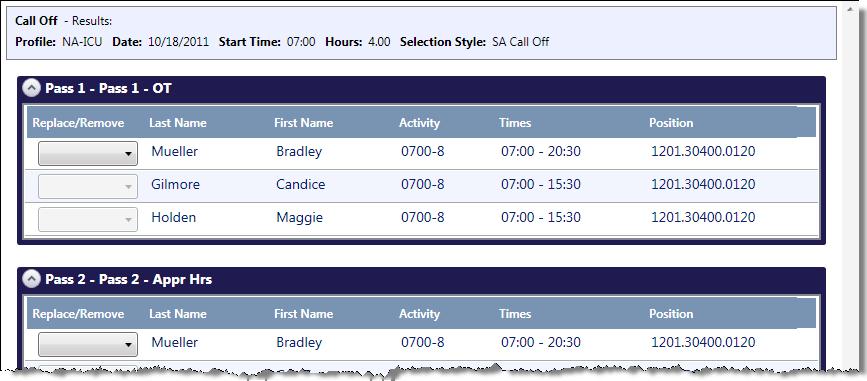Image resolution: width=867 pixels, height=381 pixels.
Task: Click the 07:00 - 20:30 time in Pass 1
Action: point(541,151)
